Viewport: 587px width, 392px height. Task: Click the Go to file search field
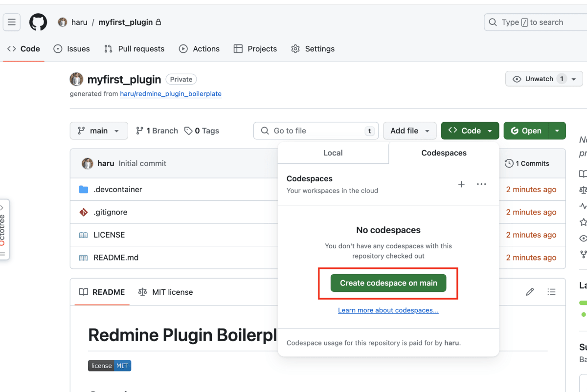316,131
